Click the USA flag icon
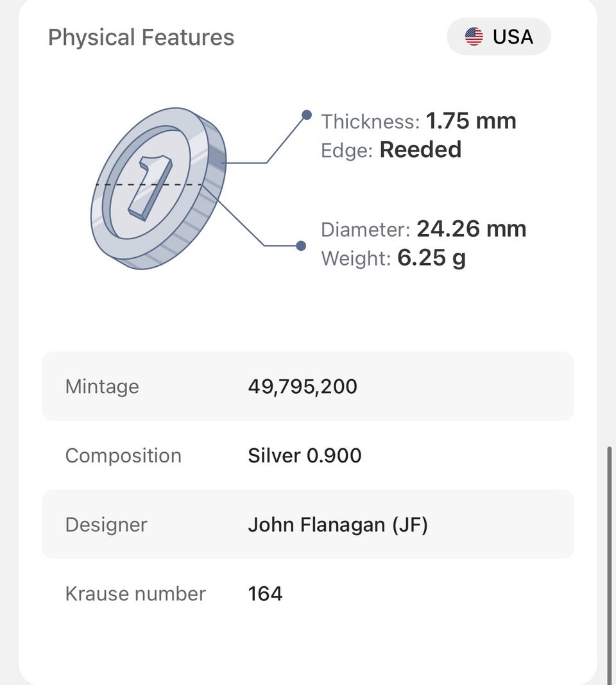The image size is (616, 685). click(474, 37)
